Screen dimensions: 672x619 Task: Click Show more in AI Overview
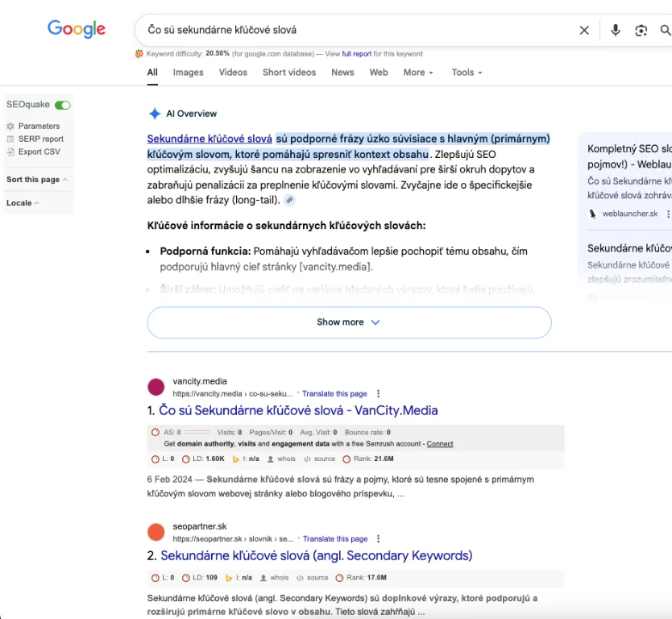(x=348, y=322)
